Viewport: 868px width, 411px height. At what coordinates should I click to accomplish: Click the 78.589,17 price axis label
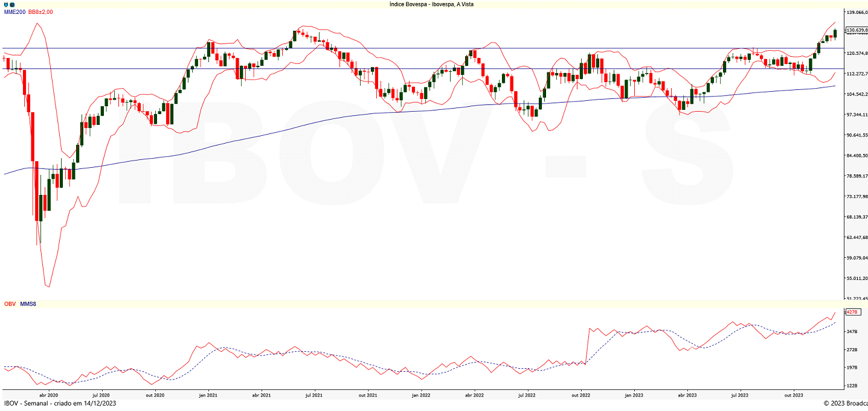point(858,176)
